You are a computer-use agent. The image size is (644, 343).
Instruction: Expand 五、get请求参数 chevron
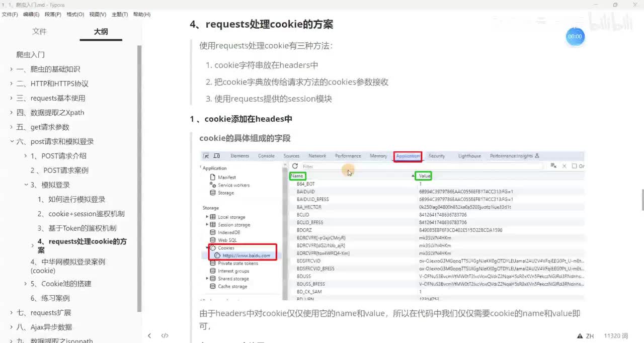[x=12, y=127]
